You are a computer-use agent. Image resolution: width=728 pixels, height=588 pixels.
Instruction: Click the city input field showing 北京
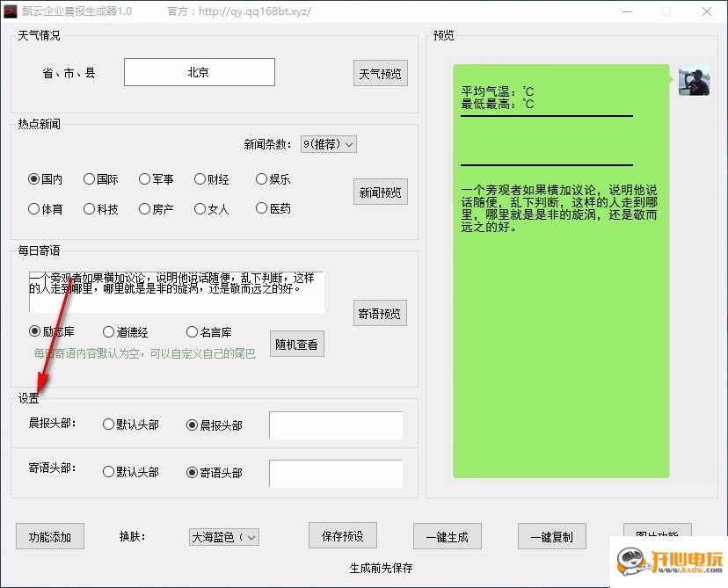point(200,72)
